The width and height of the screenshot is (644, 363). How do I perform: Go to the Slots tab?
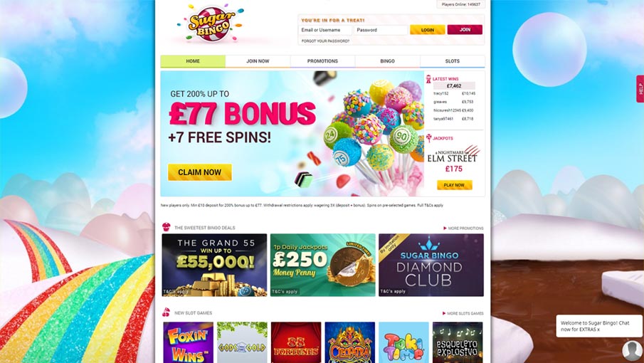[x=452, y=61]
